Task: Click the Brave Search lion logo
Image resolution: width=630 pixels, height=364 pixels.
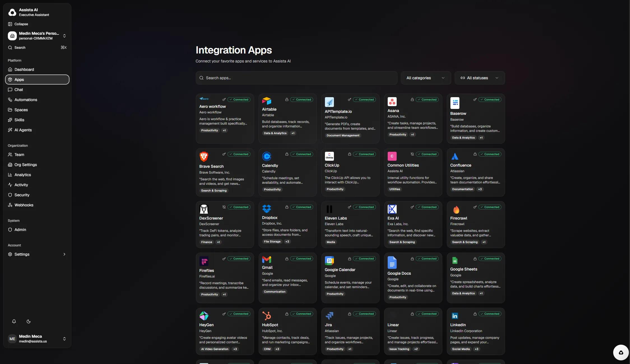Action: tap(204, 157)
